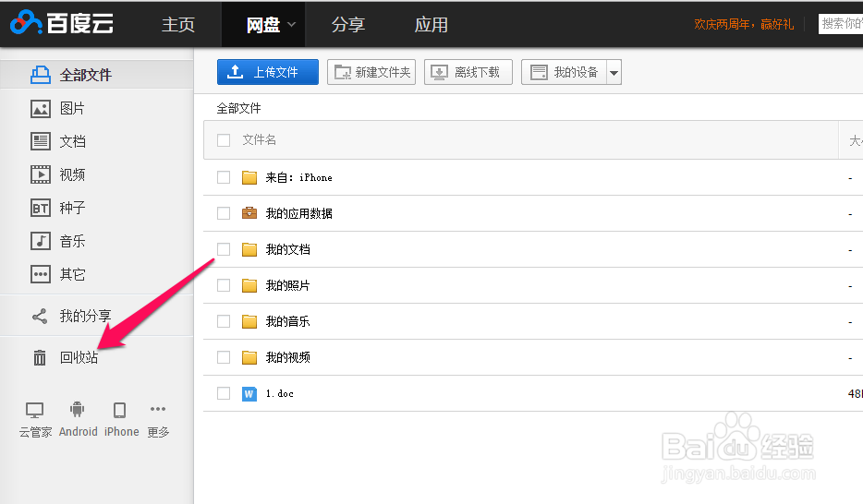The width and height of the screenshot is (863, 504).
Task: Click folder icon of 我的视频
Action: (x=249, y=358)
